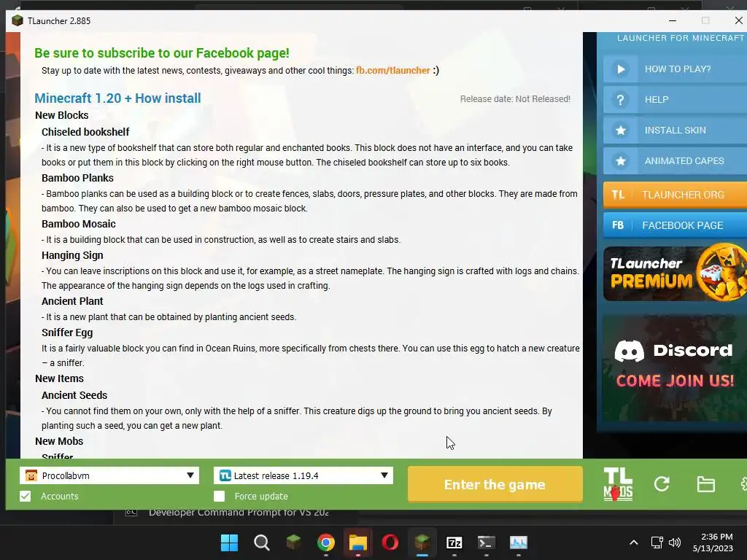Open the Opera browser from taskbar
The height and width of the screenshot is (560, 747).
[x=390, y=542]
